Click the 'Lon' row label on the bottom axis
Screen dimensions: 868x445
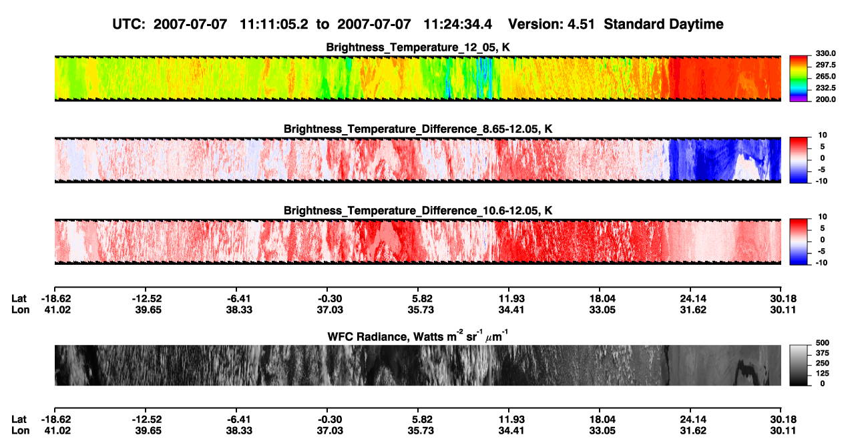pyautogui.click(x=19, y=431)
